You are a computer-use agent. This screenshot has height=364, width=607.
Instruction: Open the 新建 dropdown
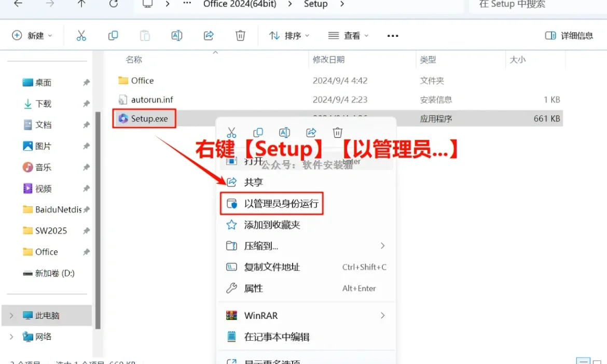tap(31, 35)
